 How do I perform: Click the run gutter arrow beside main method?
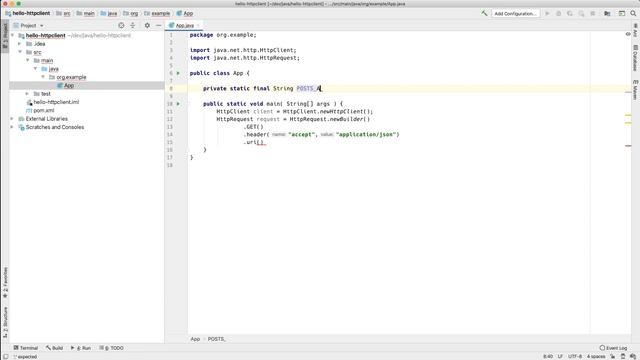click(178, 104)
